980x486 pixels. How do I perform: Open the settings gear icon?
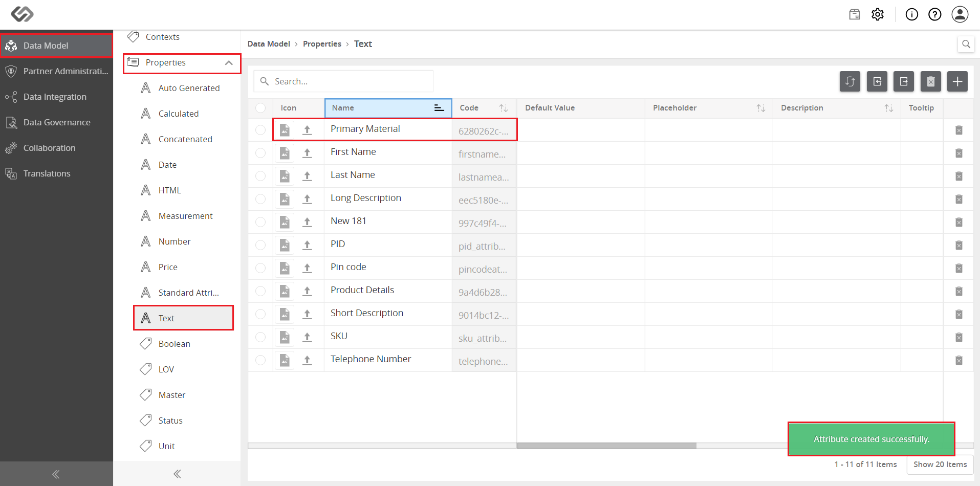(x=878, y=14)
